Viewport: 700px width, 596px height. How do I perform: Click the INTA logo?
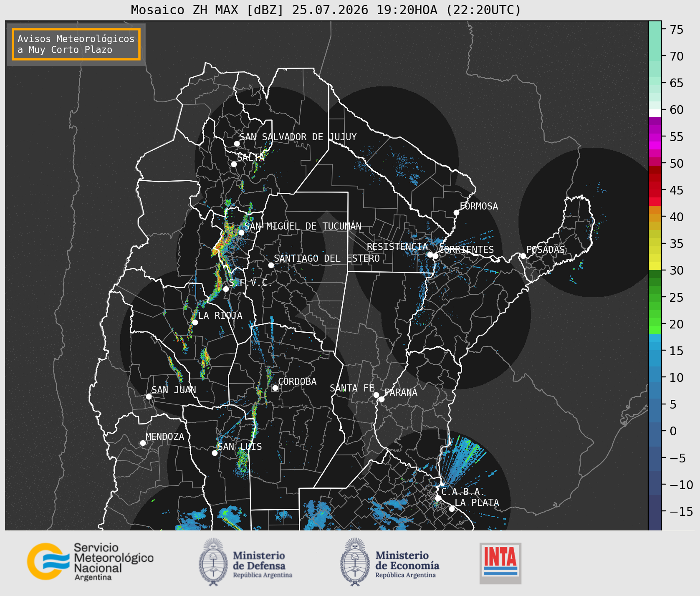500,563
